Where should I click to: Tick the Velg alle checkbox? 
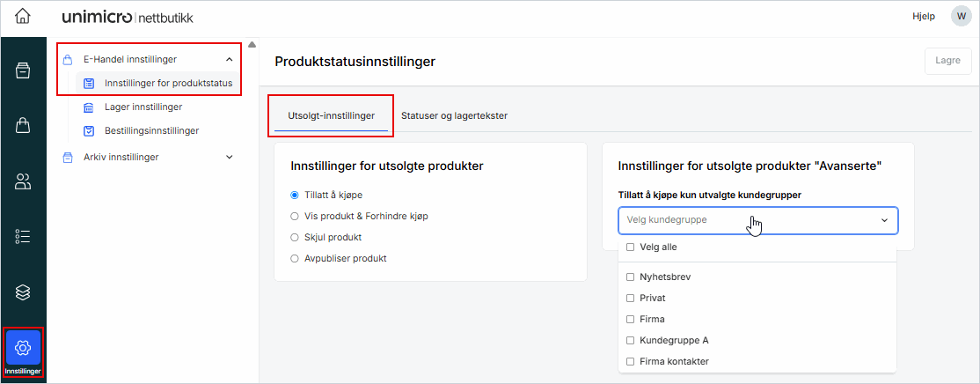[630, 247]
